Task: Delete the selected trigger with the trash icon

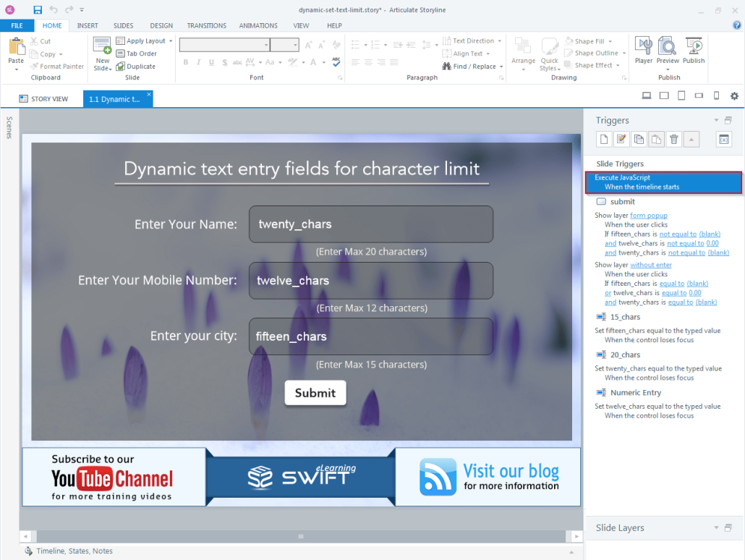Action: [x=673, y=139]
